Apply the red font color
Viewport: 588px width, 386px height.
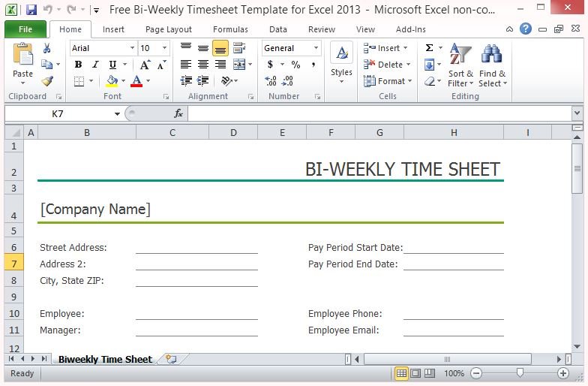[x=136, y=81]
